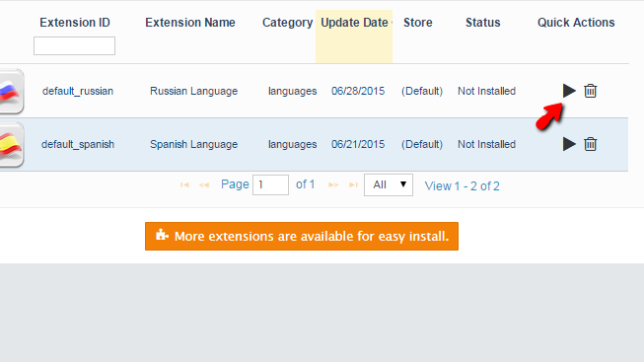Click (Default) store in Russian row

[x=422, y=91]
